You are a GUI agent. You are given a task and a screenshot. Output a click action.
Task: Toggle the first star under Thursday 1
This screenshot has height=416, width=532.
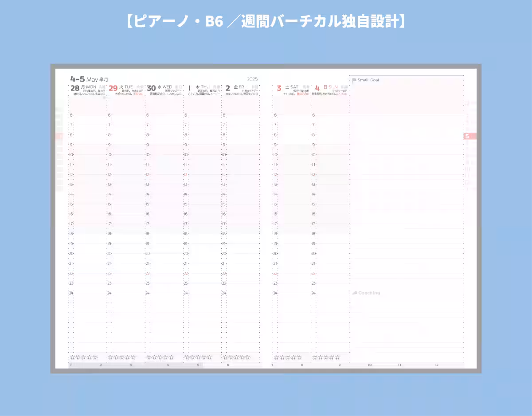(x=186, y=357)
